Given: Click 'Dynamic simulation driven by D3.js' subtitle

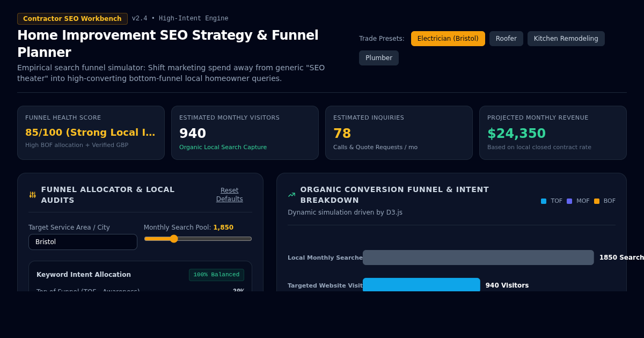Looking at the screenshot, I should point(345,212).
